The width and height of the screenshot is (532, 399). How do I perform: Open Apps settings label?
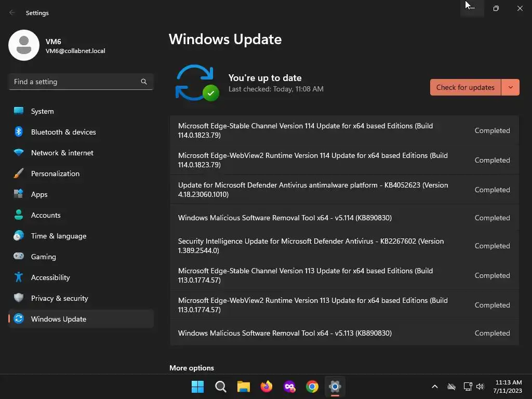tap(39, 194)
